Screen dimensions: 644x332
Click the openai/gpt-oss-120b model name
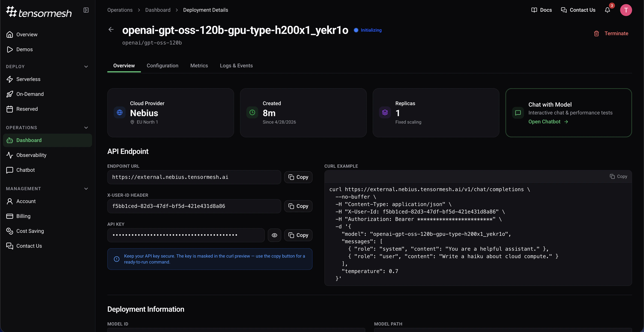[152, 43]
